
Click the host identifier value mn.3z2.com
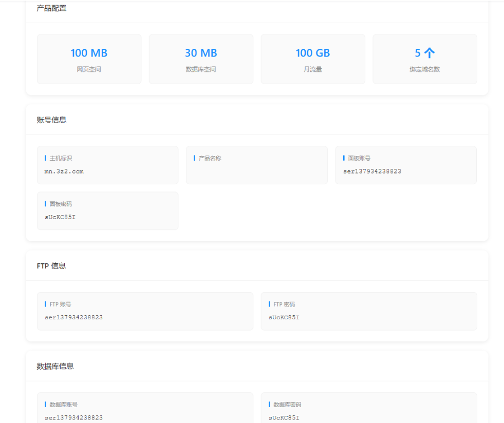click(x=64, y=171)
